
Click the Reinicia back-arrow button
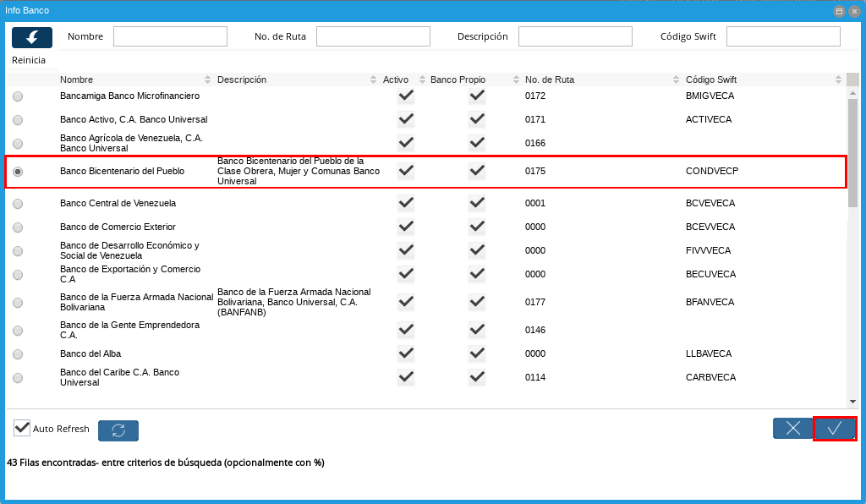pyautogui.click(x=32, y=37)
